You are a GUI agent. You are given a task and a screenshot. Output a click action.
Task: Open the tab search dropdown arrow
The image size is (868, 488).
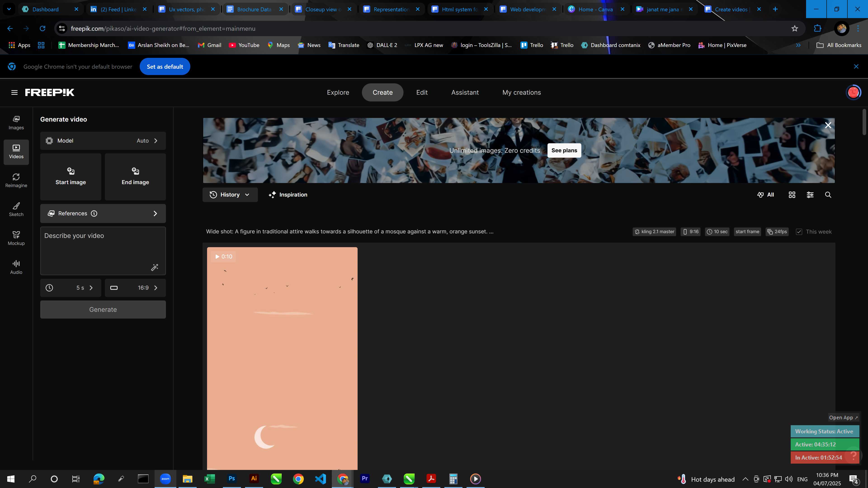pyautogui.click(x=9, y=9)
